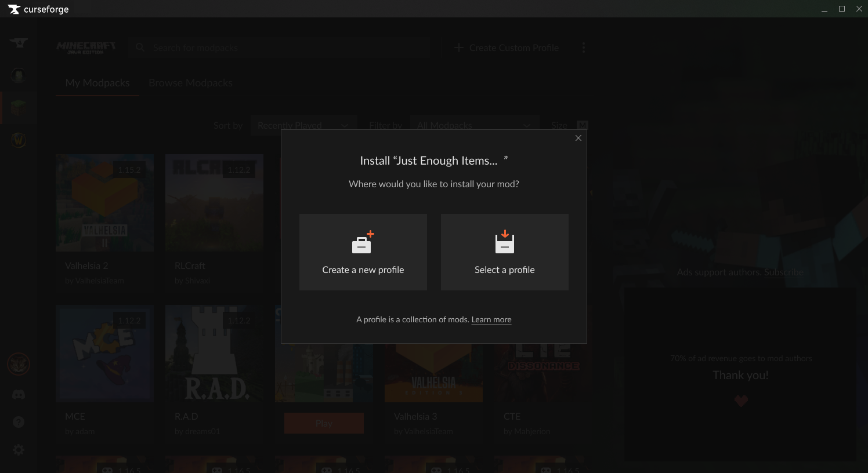The image size is (868, 473).
Task: Open the user avatar icon in sidebar
Action: pyautogui.click(x=19, y=365)
